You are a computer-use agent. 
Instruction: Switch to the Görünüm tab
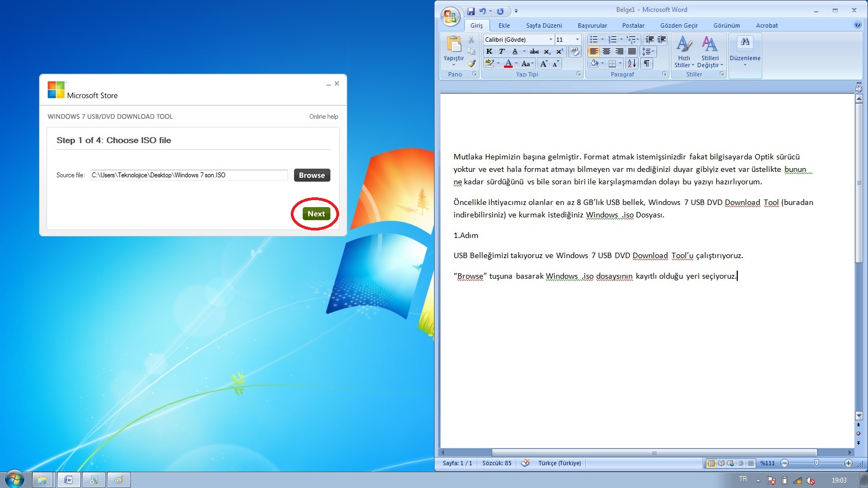point(726,25)
